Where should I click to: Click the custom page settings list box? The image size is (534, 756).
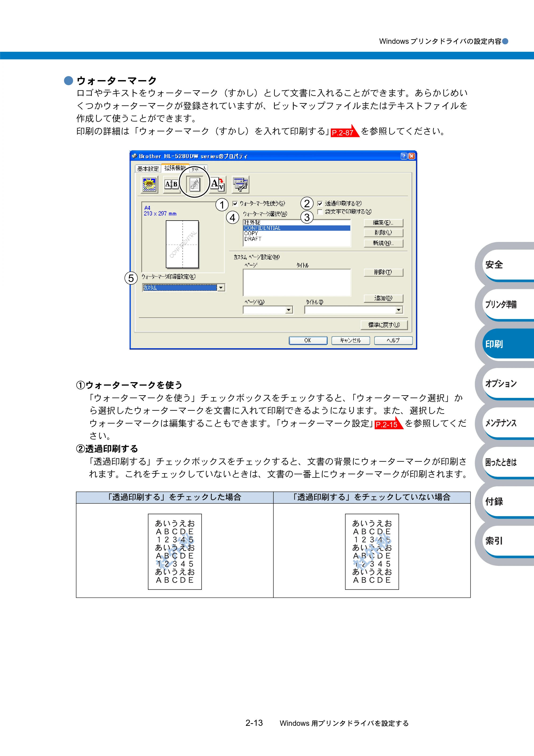297,283
